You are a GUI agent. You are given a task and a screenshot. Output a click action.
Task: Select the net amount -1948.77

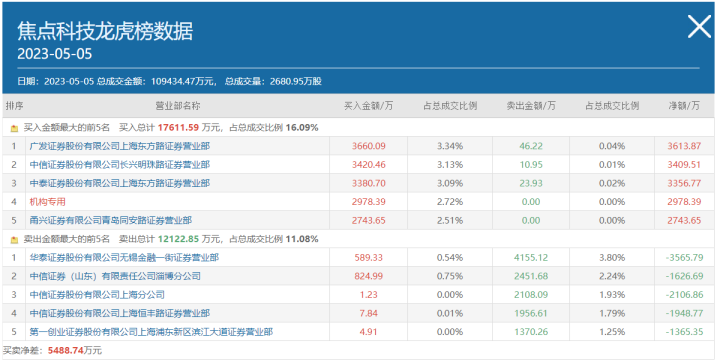click(684, 313)
